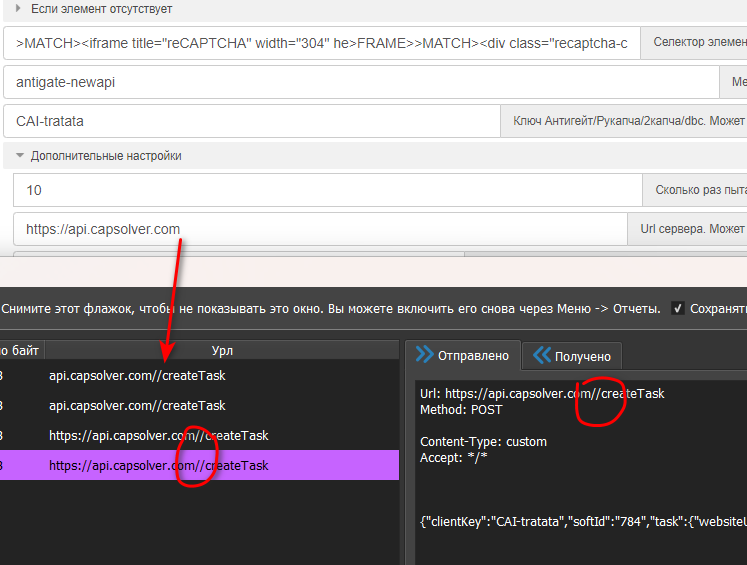The width and height of the screenshot is (747, 565).
Task: Click the forward chevrons icon on Отправлено tab
Action: point(424,354)
